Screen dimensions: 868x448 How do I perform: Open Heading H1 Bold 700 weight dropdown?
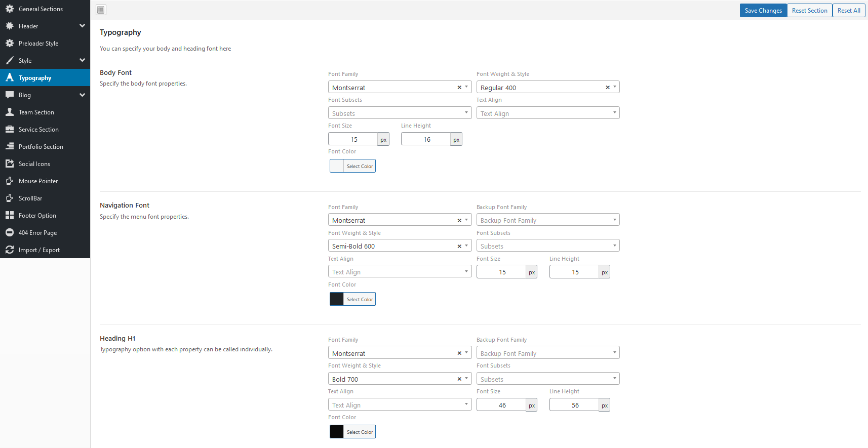(x=400, y=379)
